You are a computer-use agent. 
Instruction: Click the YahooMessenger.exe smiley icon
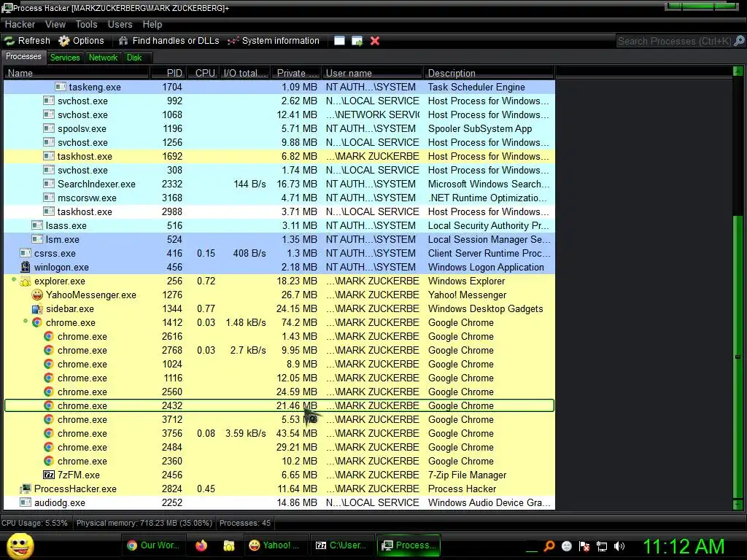pyautogui.click(x=37, y=295)
